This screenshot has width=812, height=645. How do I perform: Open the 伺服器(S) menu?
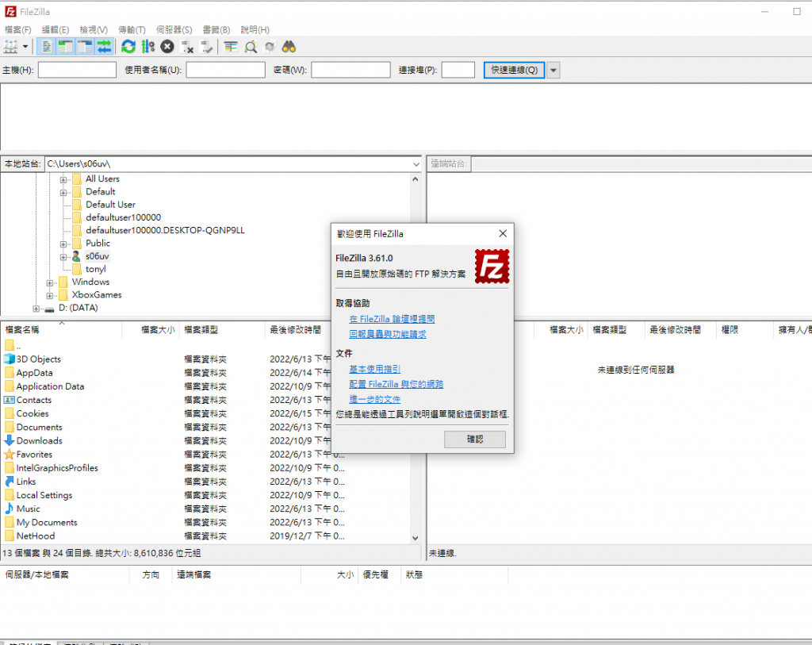[x=174, y=30]
